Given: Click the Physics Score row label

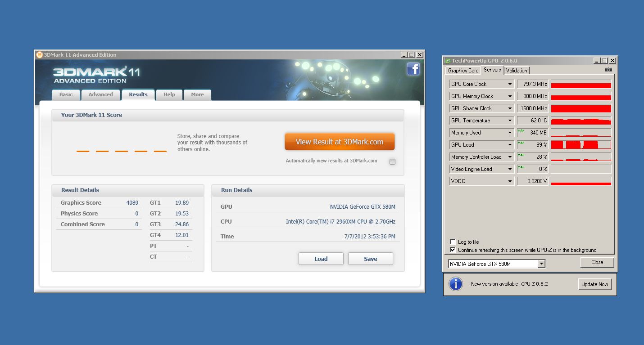Looking at the screenshot, I should tap(79, 214).
